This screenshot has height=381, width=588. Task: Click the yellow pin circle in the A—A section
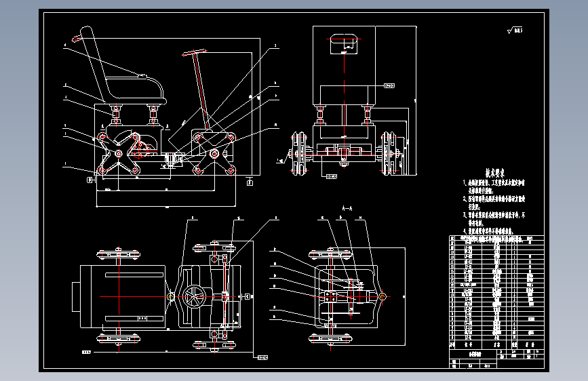[x=382, y=297]
